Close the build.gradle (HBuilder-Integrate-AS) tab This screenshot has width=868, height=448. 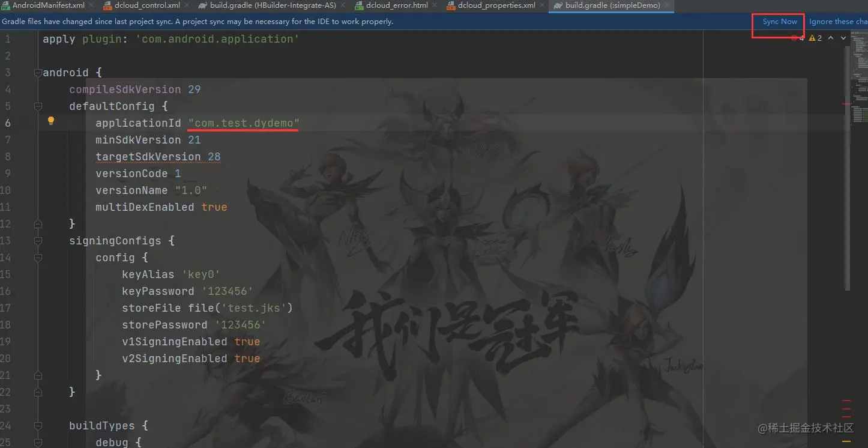click(x=343, y=5)
